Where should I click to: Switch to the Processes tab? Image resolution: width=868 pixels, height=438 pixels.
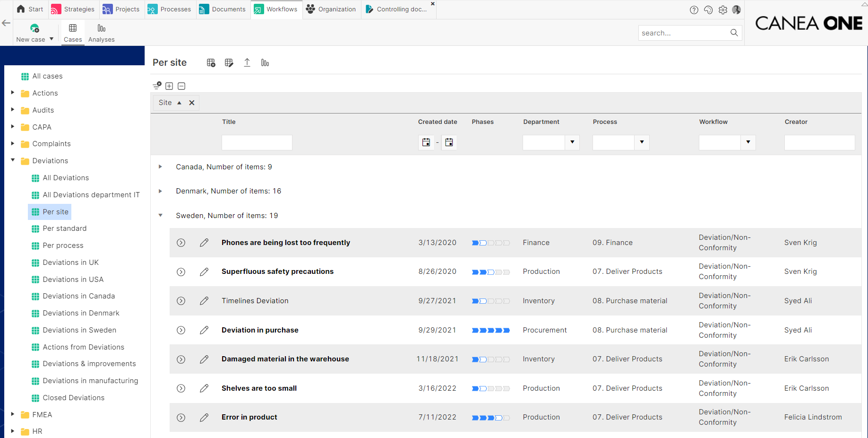pos(169,9)
